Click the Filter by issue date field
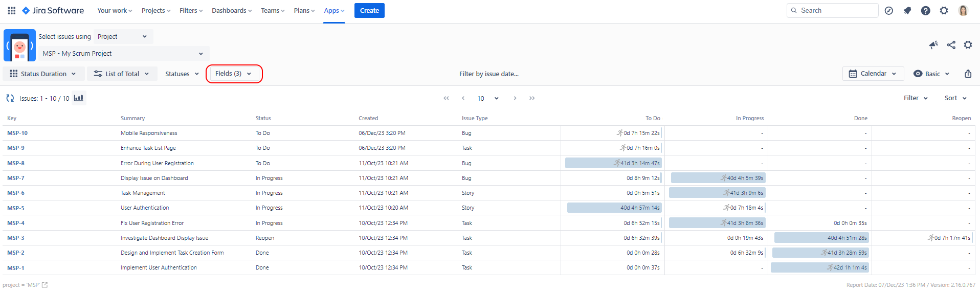Image resolution: width=980 pixels, height=292 pixels. point(488,74)
